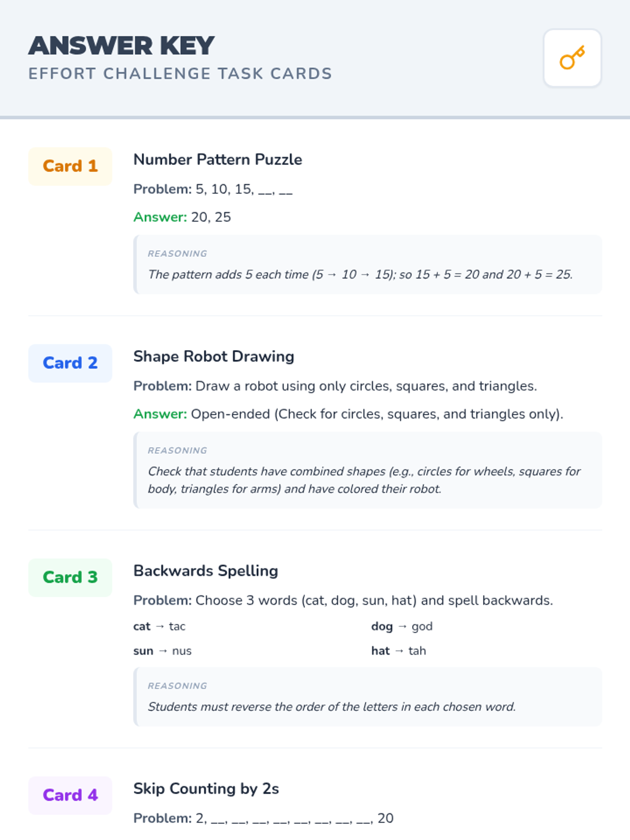
Task: Select the Card 4 badge
Action: [70, 795]
